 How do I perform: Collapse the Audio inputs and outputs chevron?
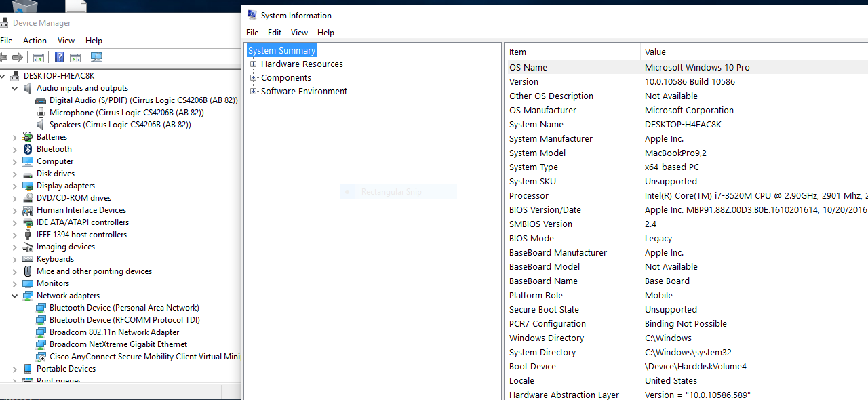(x=14, y=88)
